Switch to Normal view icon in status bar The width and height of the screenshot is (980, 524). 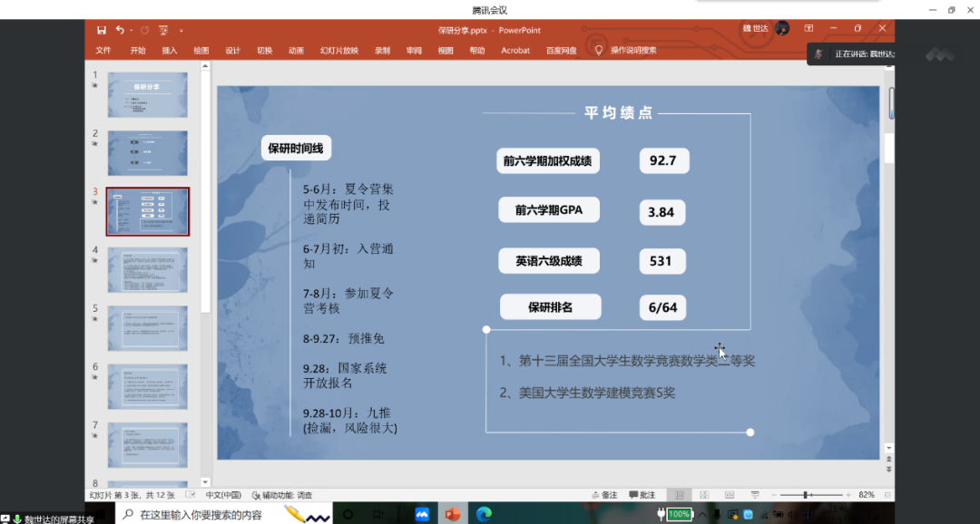click(678, 495)
